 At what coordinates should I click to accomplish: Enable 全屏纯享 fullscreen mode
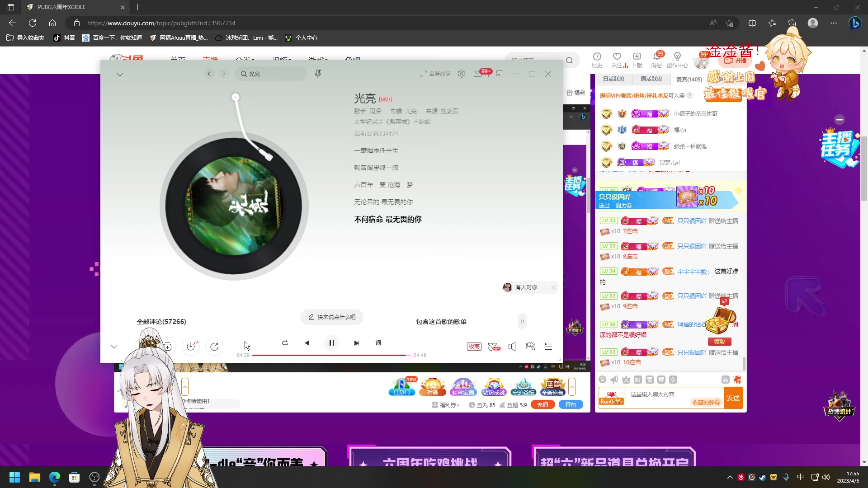pos(435,74)
